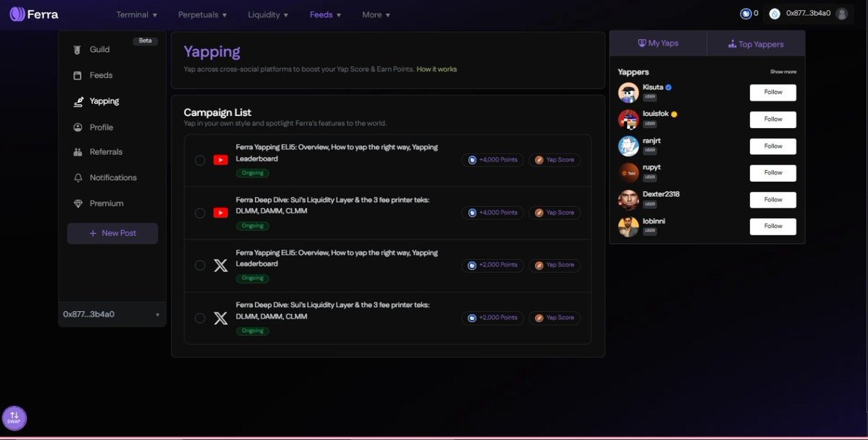
Task: Open ranjrt's avatar
Action: pyautogui.click(x=628, y=146)
